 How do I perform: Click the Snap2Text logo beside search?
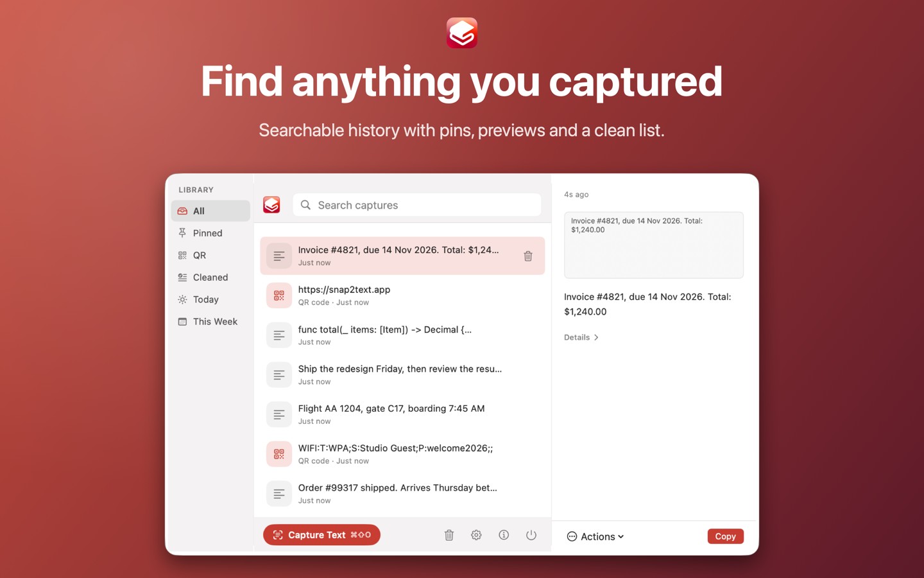pyautogui.click(x=271, y=205)
